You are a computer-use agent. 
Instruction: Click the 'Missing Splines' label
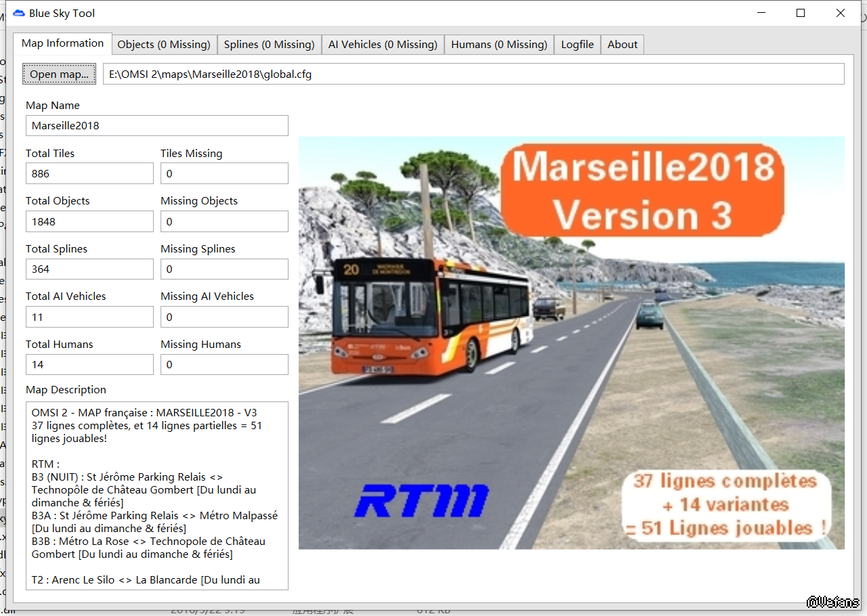(x=198, y=249)
